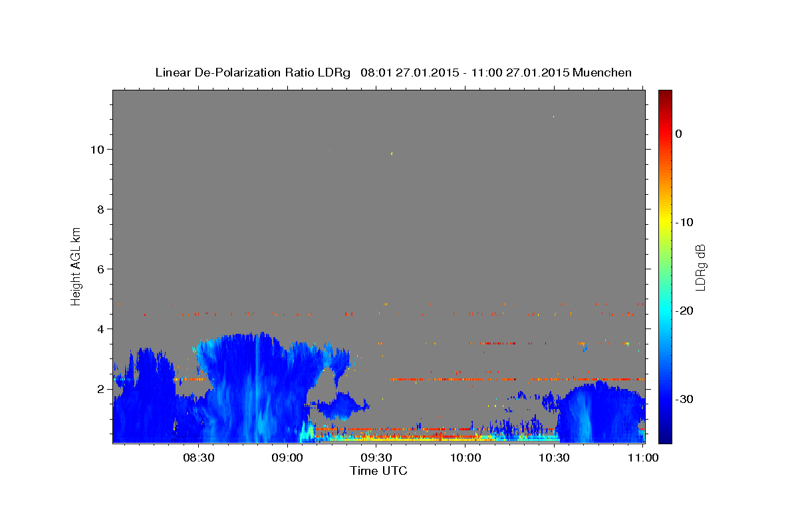
Task: Click the height tick label 2
Action: pos(100,389)
